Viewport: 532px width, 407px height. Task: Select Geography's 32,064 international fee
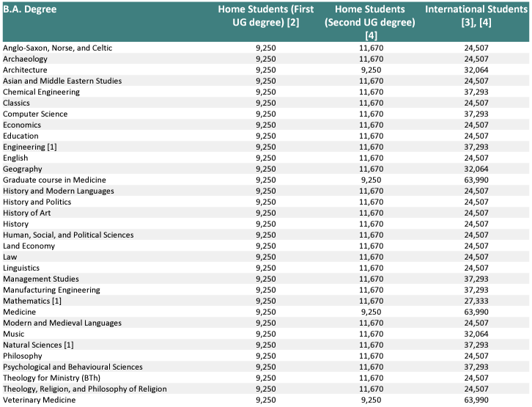point(476,169)
